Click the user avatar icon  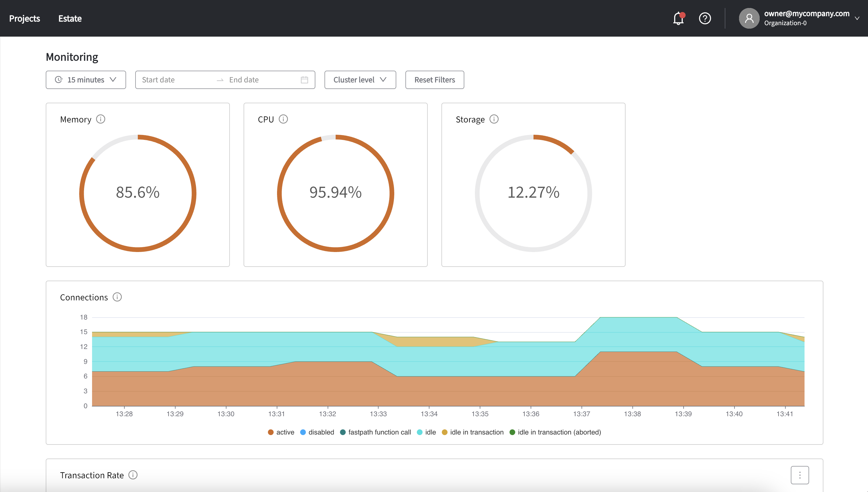click(x=749, y=18)
